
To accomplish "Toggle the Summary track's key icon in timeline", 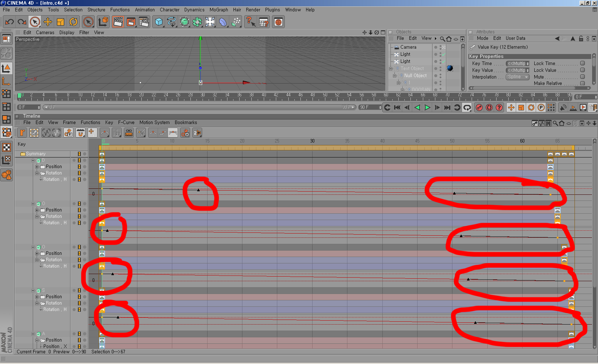I will coord(79,154).
